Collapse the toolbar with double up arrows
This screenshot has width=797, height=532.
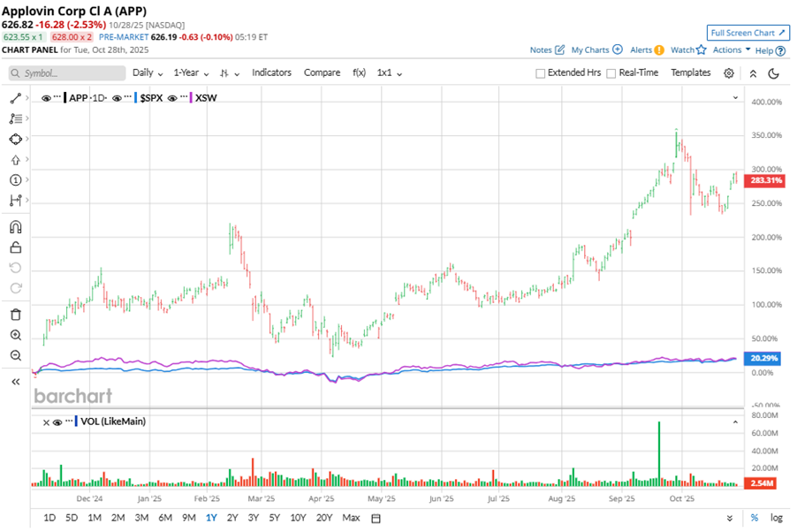[x=754, y=73]
